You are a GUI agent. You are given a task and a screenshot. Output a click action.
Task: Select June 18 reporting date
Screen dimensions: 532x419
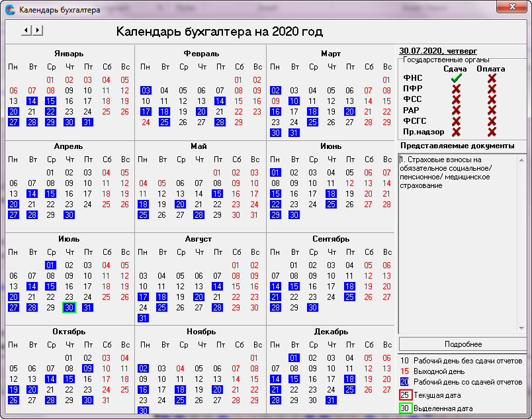pyautogui.click(x=331, y=193)
